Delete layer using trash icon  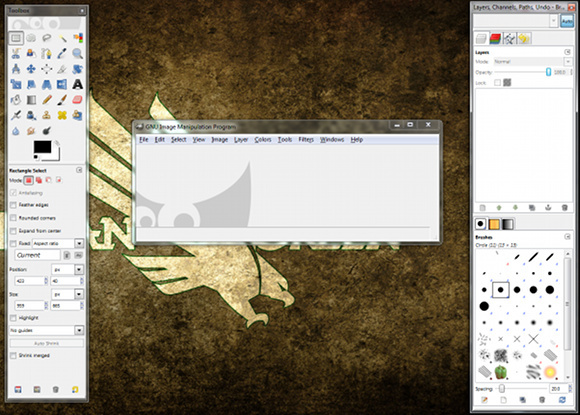click(564, 208)
